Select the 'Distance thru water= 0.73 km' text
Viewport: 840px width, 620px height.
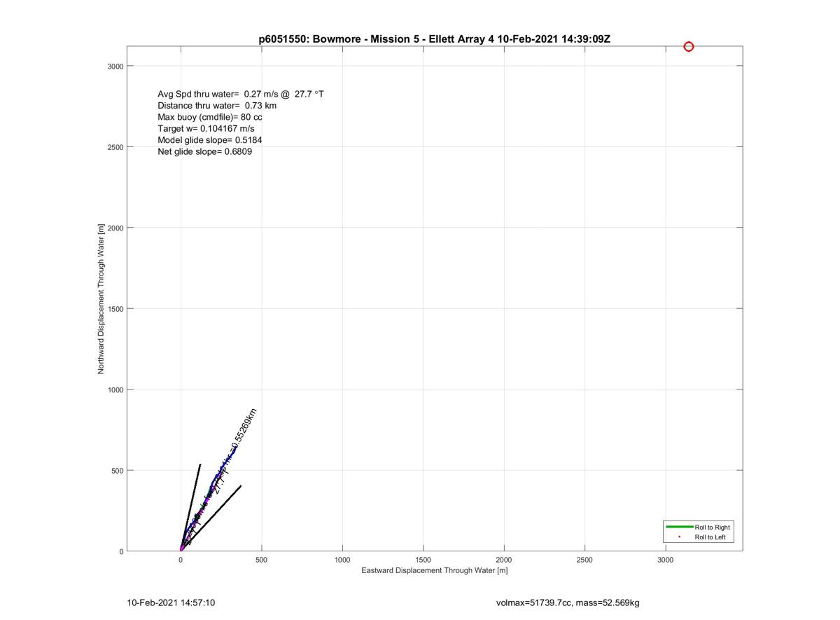pos(217,106)
